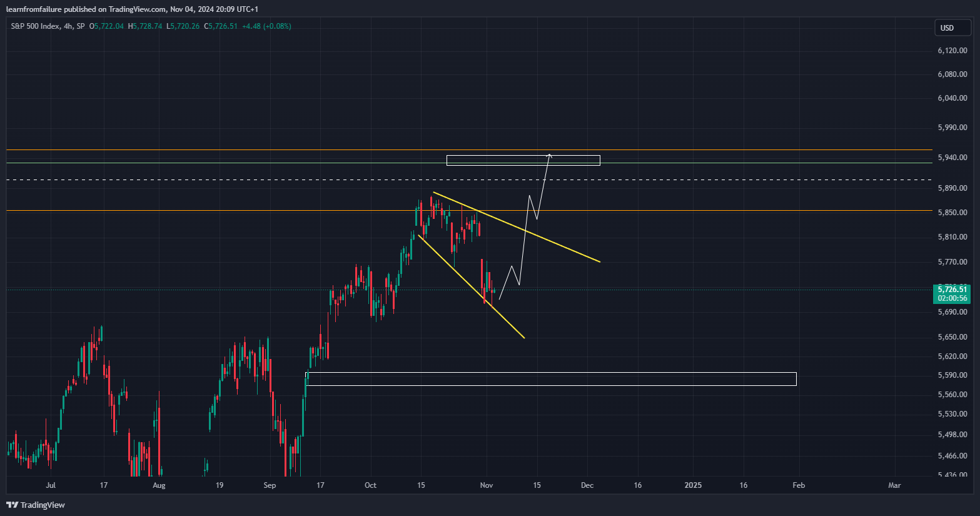Click the close value 5,726.51 in the legend
Image resolution: width=980 pixels, height=516 pixels.
tap(223, 26)
